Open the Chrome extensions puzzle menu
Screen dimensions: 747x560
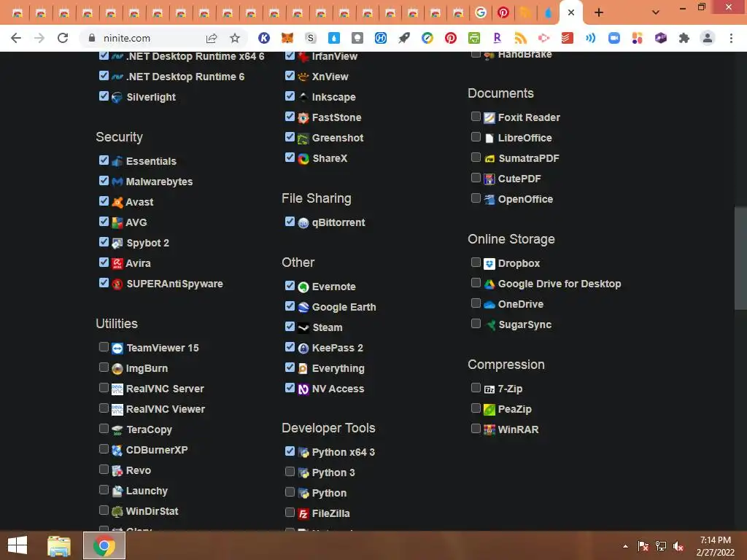coord(684,38)
